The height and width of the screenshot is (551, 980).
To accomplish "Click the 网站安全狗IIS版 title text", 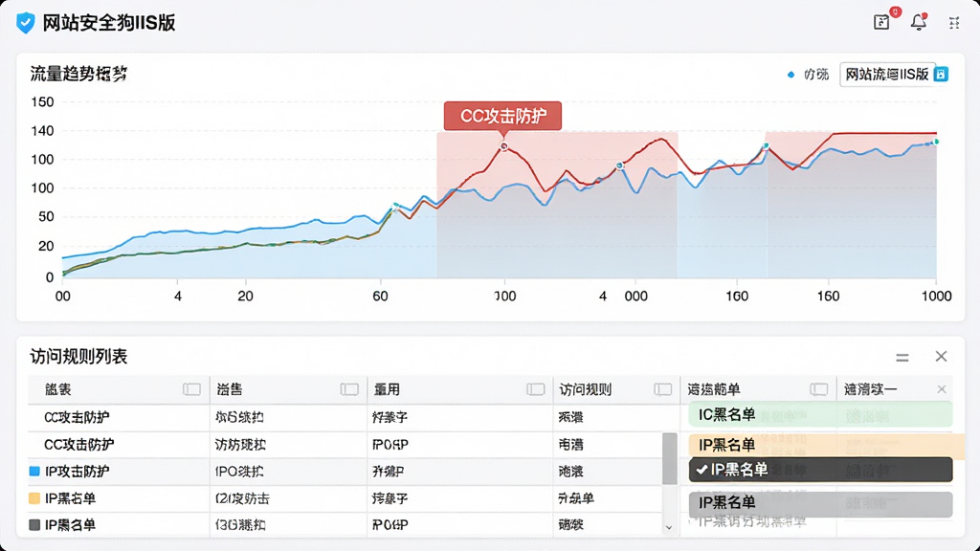I will (109, 23).
